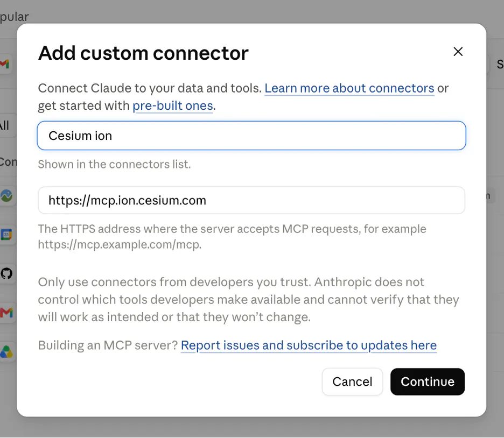This screenshot has width=504, height=438.
Task: Cancel adding the custom connector
Action: pos(352,382)
